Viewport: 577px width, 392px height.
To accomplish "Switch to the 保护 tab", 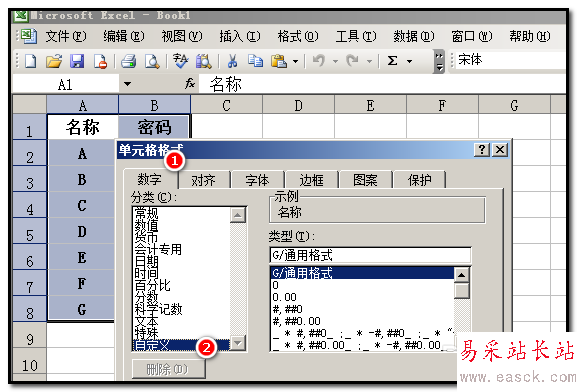I will [x=419, y=180].
